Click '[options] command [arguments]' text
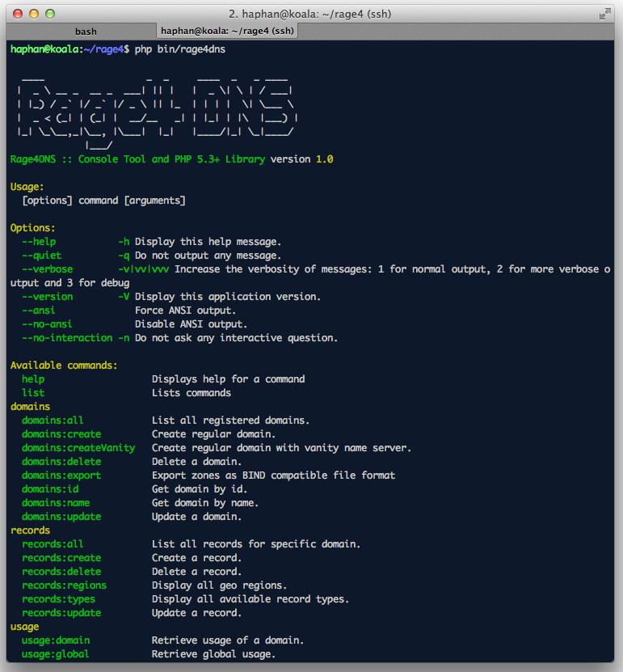 [104, 201]
